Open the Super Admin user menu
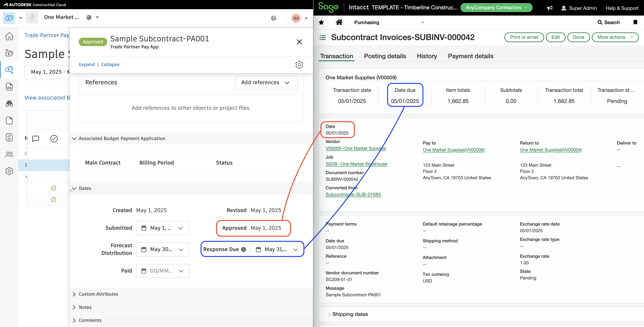 point(579,8)
